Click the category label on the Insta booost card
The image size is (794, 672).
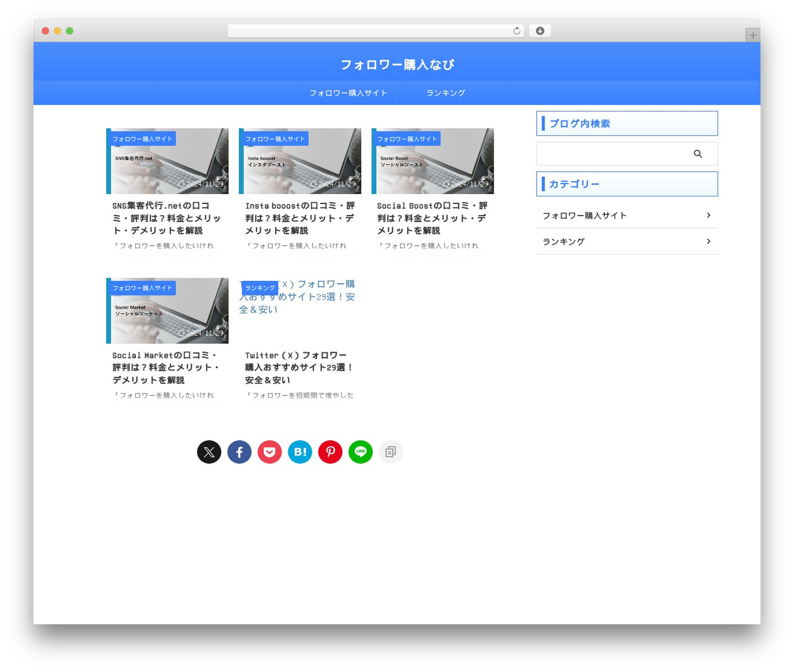[275, 139]
